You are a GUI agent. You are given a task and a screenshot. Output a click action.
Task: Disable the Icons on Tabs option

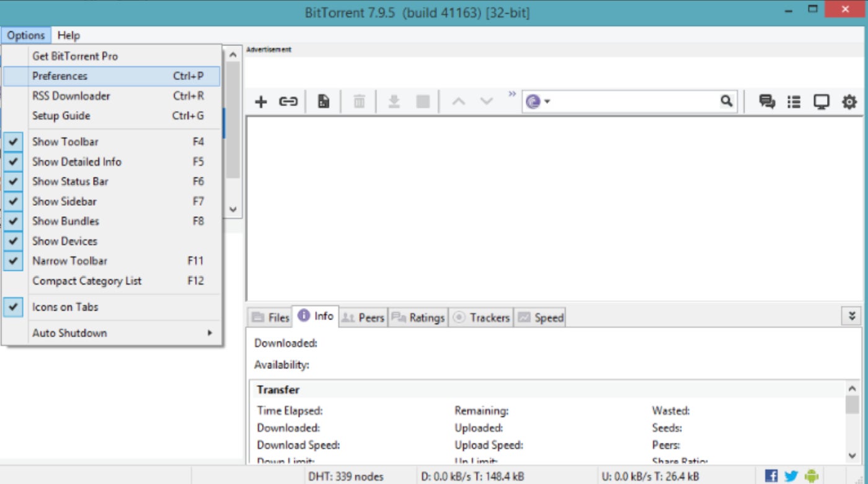click(x=65, y=307)
